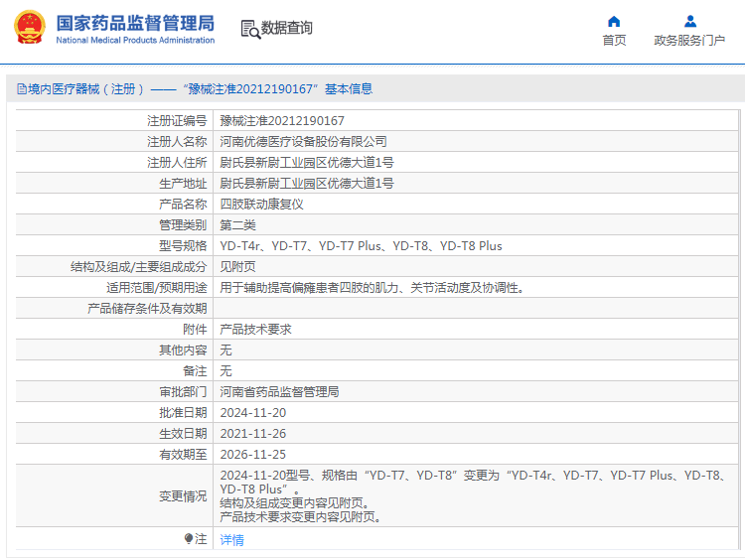Screen dimensions: 745x560
Task: Click the 注册人住所 address value
Action: click(x=307, y=163)
